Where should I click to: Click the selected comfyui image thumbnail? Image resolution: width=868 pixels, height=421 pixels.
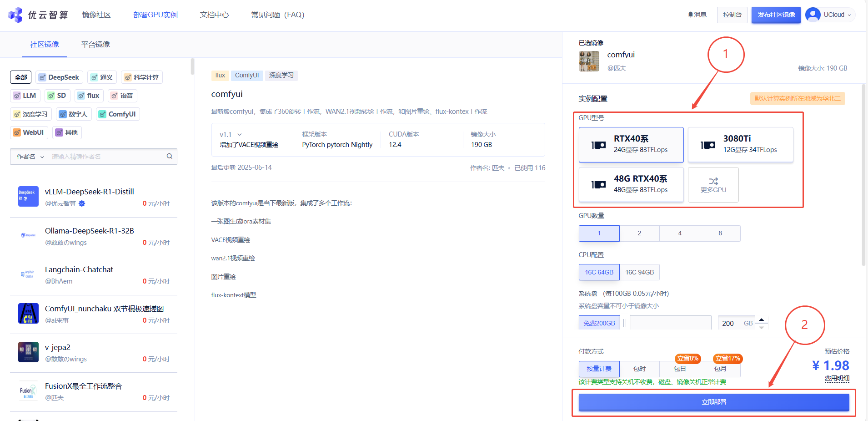[x=589, y=61]
